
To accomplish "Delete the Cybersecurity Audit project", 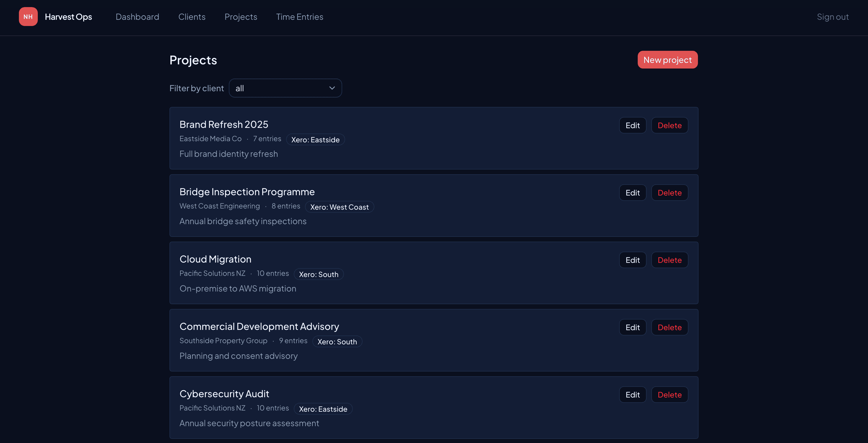I will coord(669,395).
